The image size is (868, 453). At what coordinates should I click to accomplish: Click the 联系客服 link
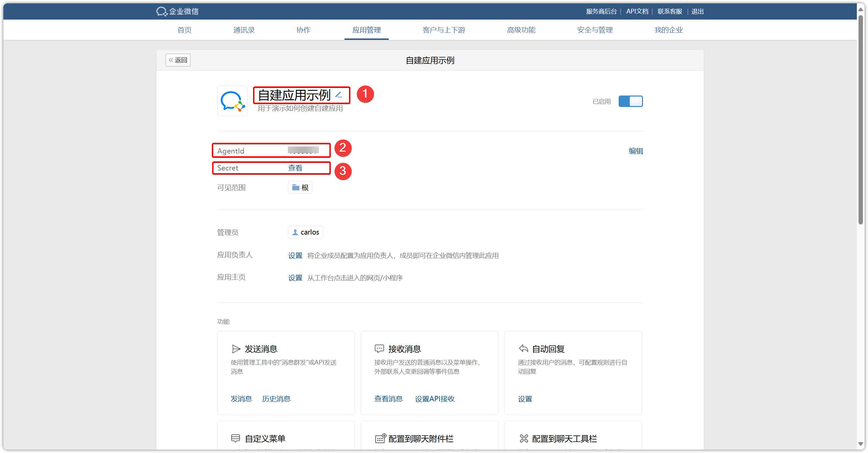point(670,11)
